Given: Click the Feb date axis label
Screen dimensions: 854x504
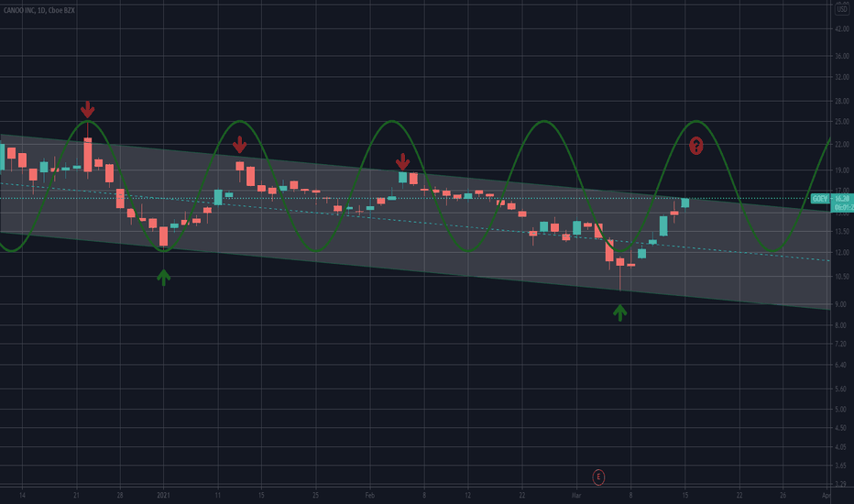Looking at the screenshot, I should (x=370, y=495).
